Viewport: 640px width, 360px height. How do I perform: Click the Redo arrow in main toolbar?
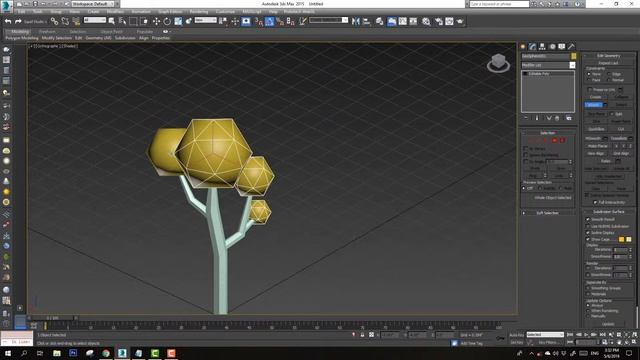tap(18, 21)
